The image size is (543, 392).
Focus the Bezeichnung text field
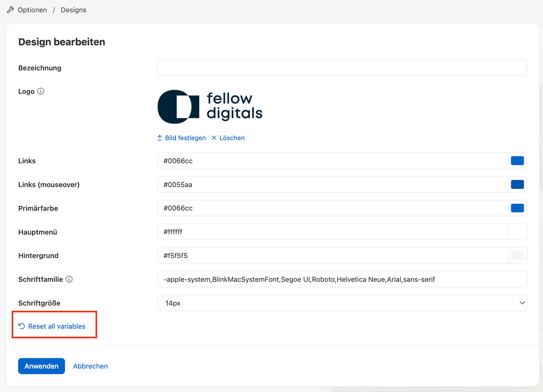pos(342,68)
